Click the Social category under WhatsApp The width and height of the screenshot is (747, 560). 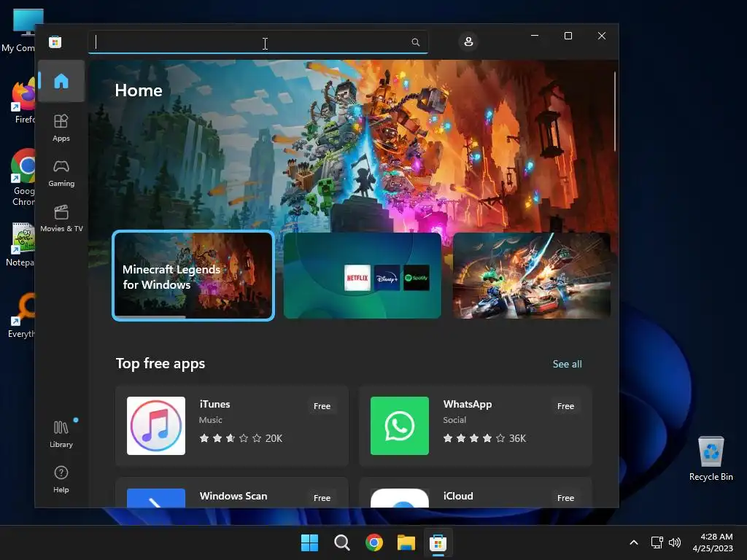click(x=454, y=420)
